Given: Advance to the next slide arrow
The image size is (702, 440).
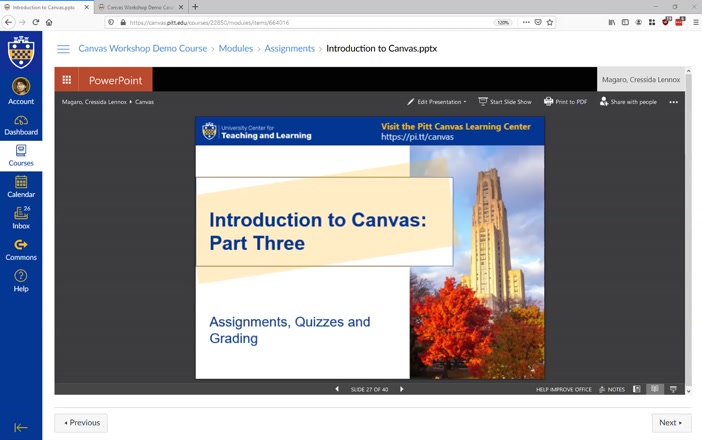Looking at the screenshot, I should (x=402, y=389).
